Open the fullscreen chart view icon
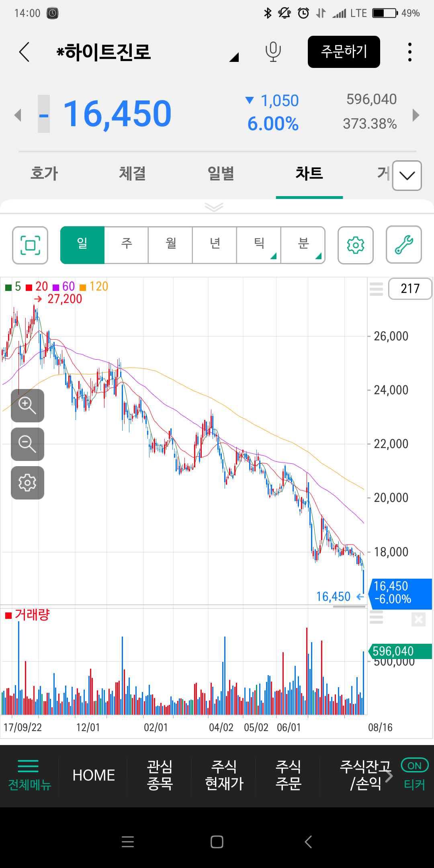 click(x=30, y=245)
